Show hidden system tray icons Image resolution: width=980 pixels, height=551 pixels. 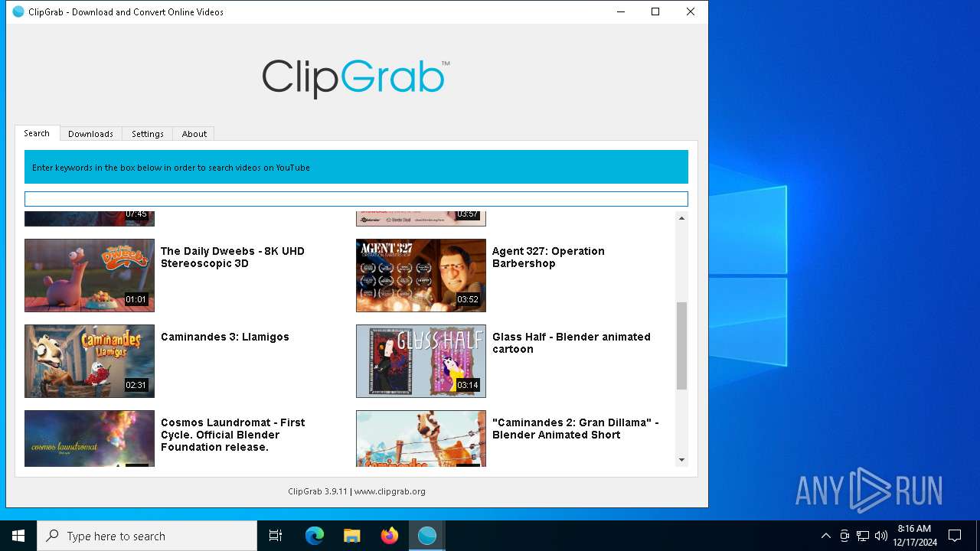[x=825, y=536]
